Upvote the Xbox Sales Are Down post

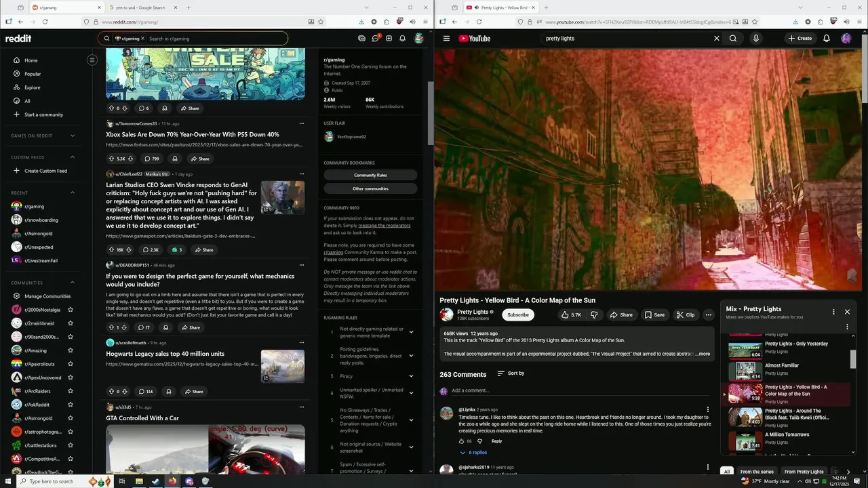[112, 159]
